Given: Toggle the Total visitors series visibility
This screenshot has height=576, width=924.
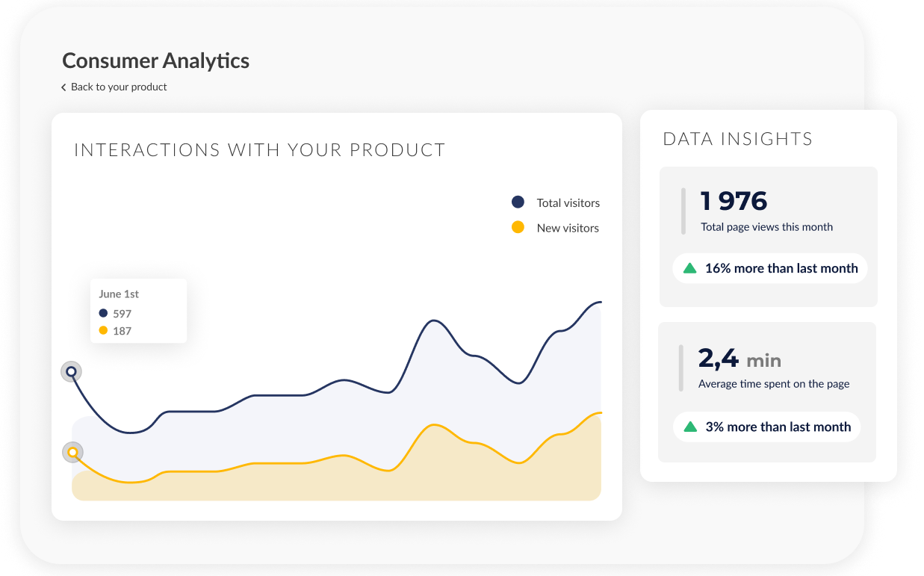Looking at the screenshot, I should (567, 202).
